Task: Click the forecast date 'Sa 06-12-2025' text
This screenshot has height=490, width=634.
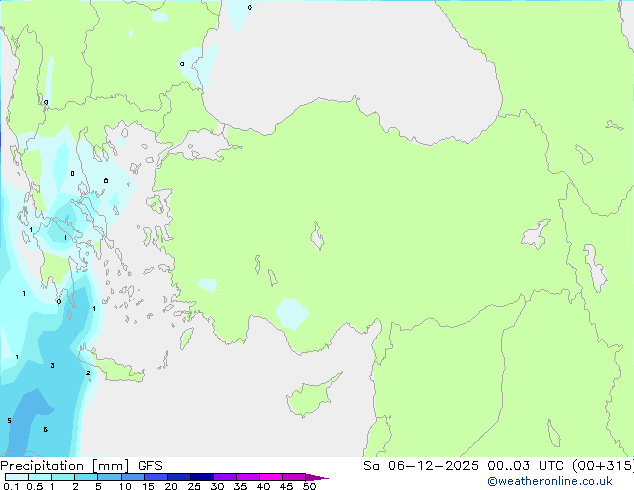Action: coord(421,465)
